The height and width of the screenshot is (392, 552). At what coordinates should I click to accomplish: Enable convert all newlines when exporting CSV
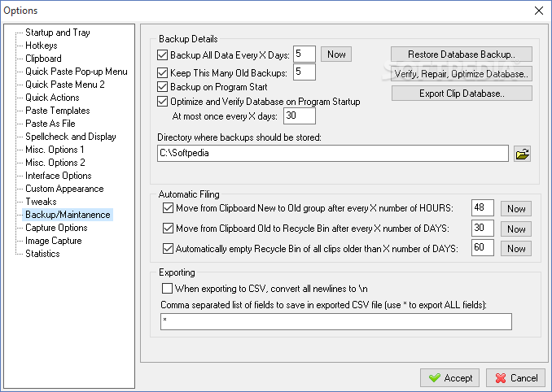168,288
